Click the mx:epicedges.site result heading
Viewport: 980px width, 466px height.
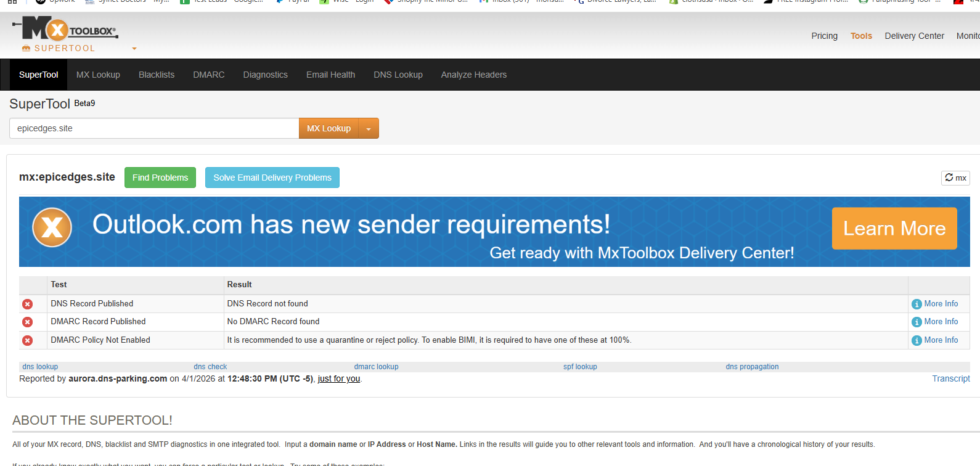(x=67, y=177)
